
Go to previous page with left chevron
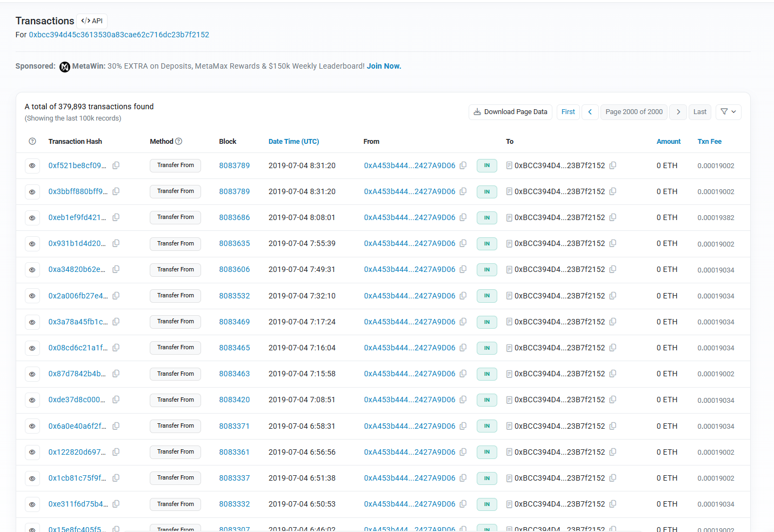(590, 112)
